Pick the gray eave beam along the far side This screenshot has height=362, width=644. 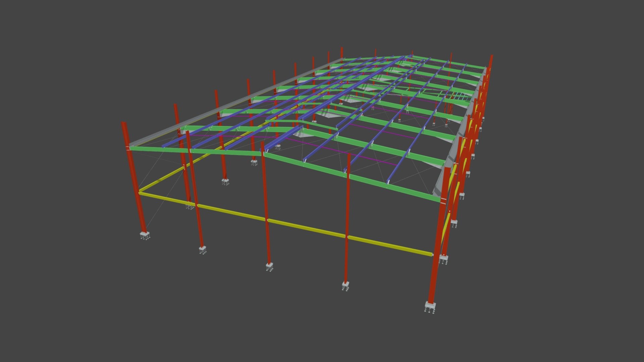pos(235,102)
